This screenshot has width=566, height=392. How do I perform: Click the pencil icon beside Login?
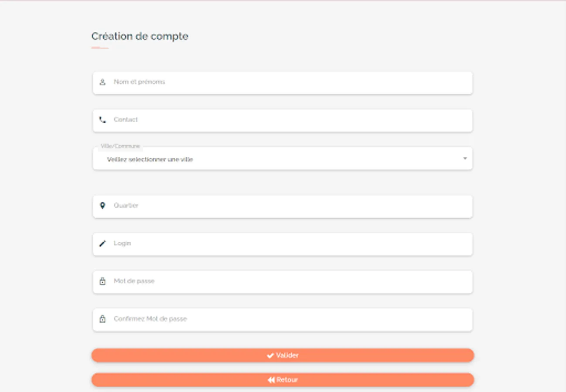102,243
